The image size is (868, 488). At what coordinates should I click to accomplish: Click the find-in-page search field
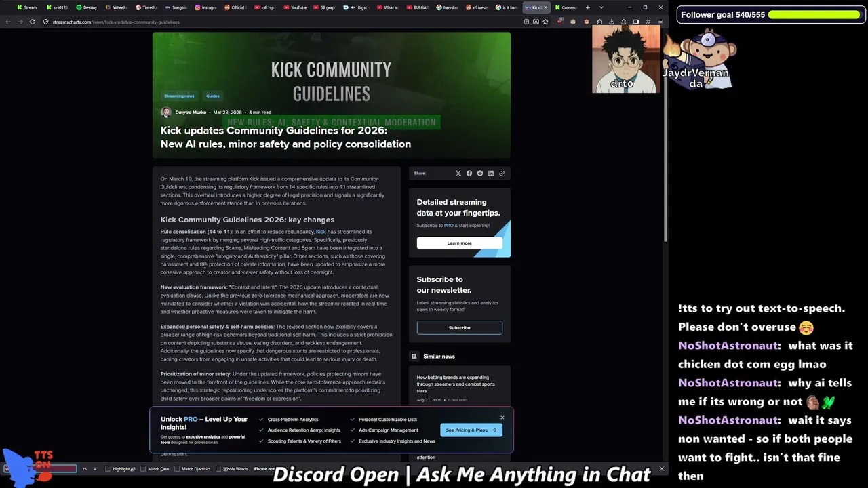pyautogui.click(x=41, y=469)
